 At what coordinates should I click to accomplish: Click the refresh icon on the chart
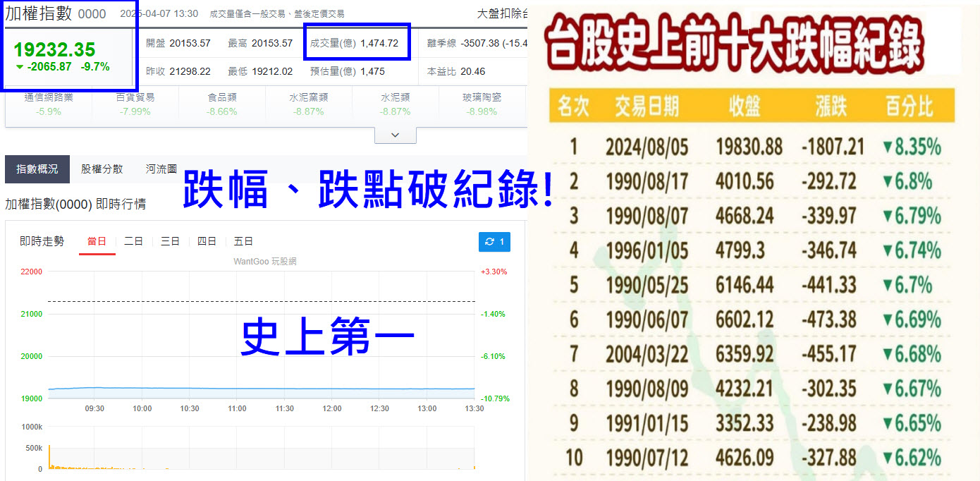pyautogui.click(x=489, y=242)
